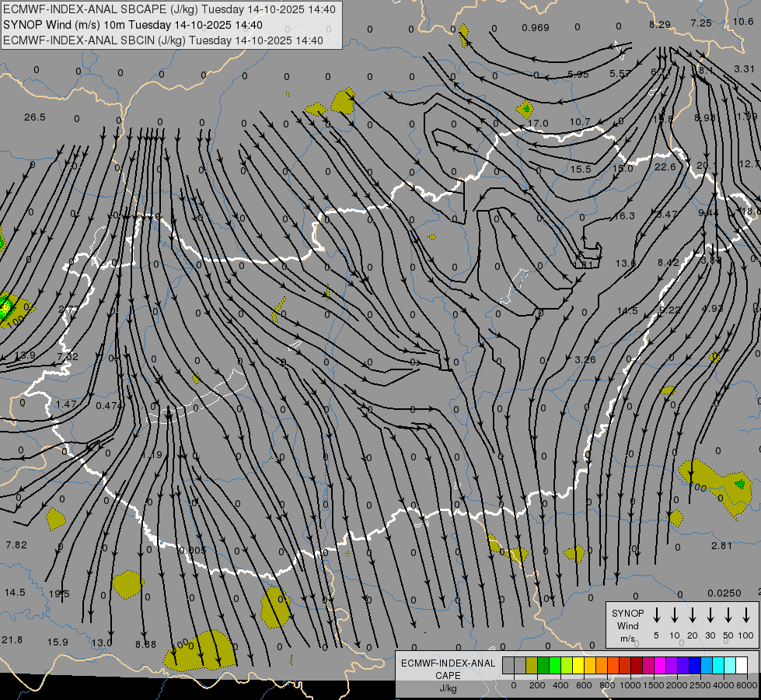
Task: Click the 30 m/s wind arrow in legend
Action: (710, 615)
